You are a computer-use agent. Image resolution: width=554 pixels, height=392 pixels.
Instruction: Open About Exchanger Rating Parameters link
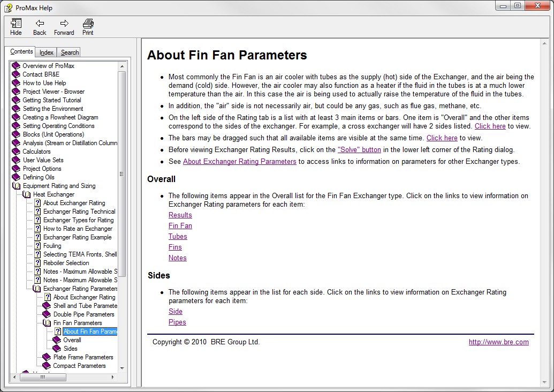pyautogui.click(x=240, y=161)
